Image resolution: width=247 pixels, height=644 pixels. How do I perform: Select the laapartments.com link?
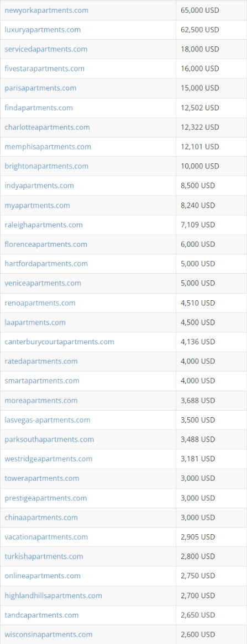(35, 322)
